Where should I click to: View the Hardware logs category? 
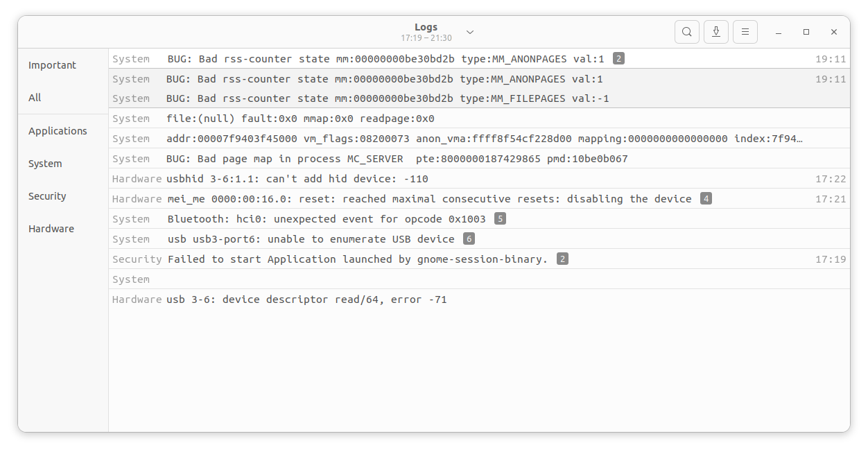(x=51, y=229)
